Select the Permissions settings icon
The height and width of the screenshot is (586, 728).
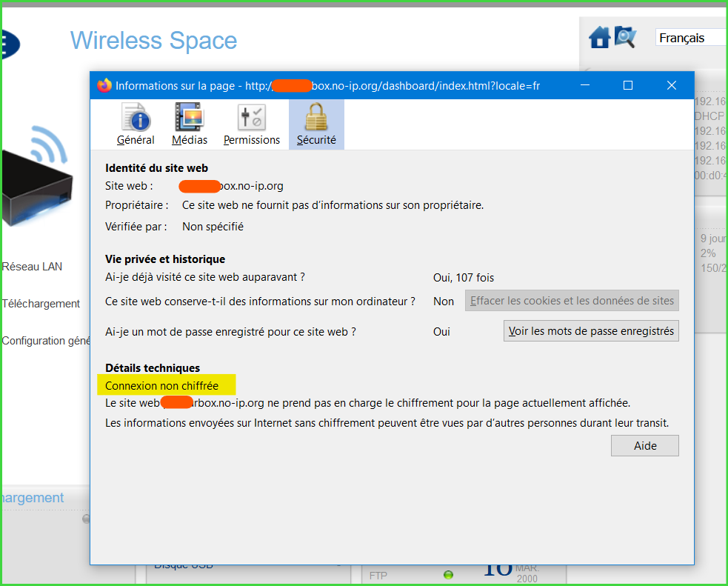pyautogui.click(x=252, y=119)
